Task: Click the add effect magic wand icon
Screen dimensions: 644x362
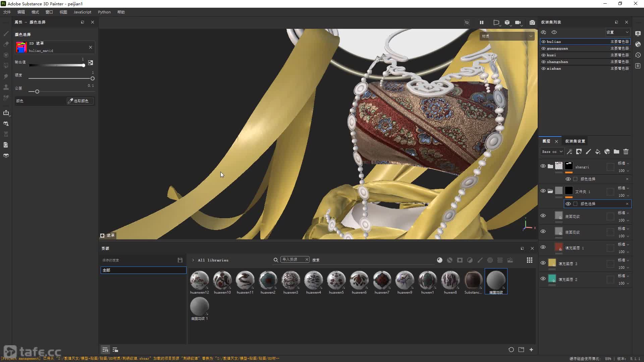Action: tap(570, 152)
